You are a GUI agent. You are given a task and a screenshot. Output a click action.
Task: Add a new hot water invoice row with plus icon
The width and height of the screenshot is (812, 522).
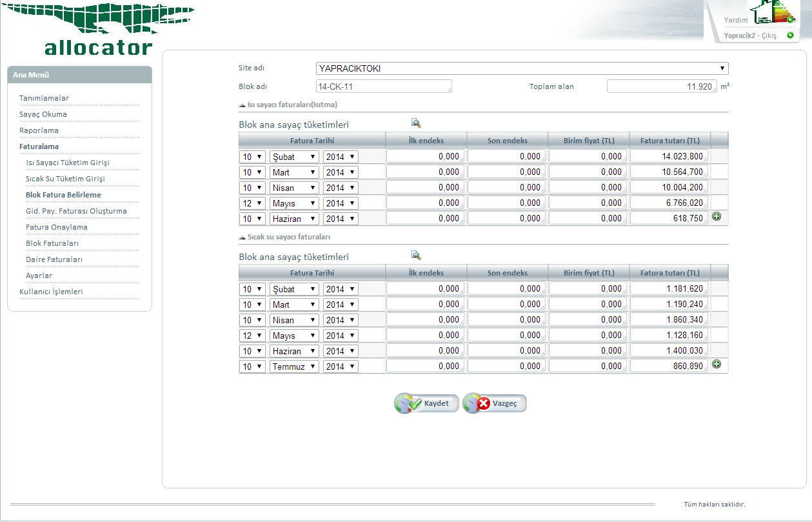(x=717, y=365)
